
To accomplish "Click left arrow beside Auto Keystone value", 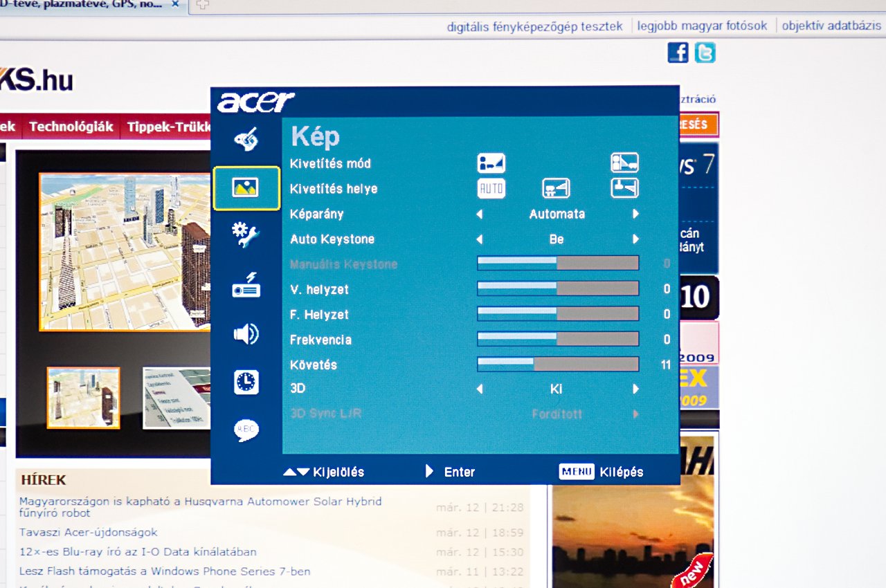I will point(479,239).
